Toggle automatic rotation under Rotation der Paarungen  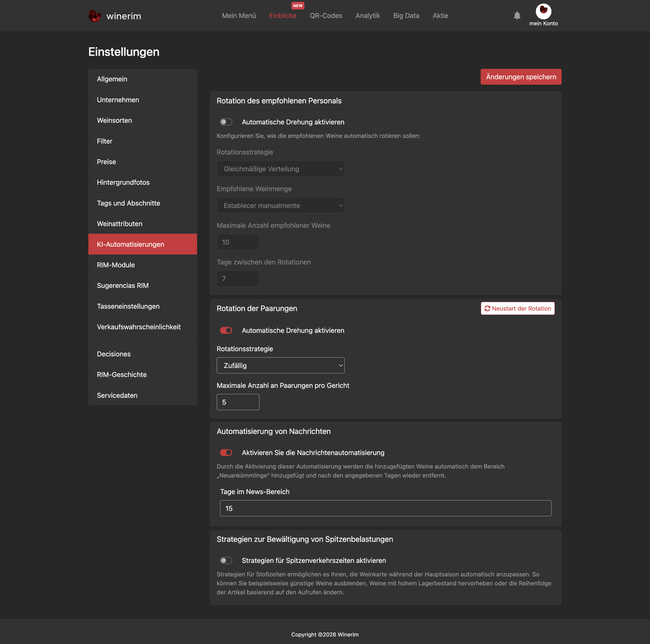click(x=226, y=330)
